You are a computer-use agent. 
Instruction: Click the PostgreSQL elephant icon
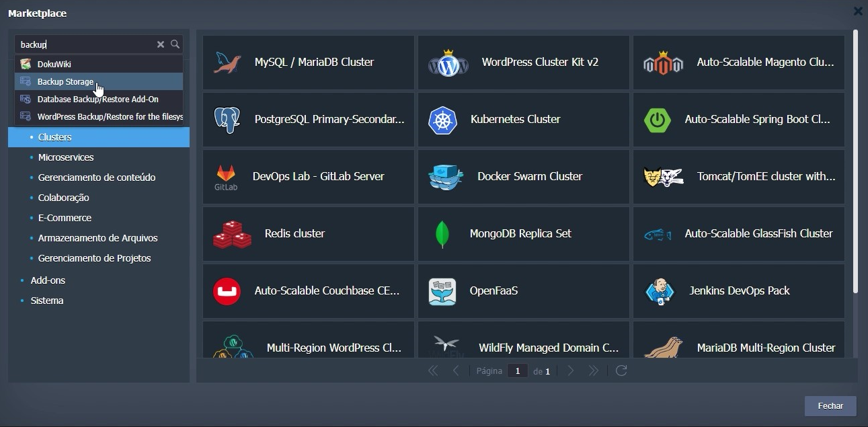coord(227,120)
